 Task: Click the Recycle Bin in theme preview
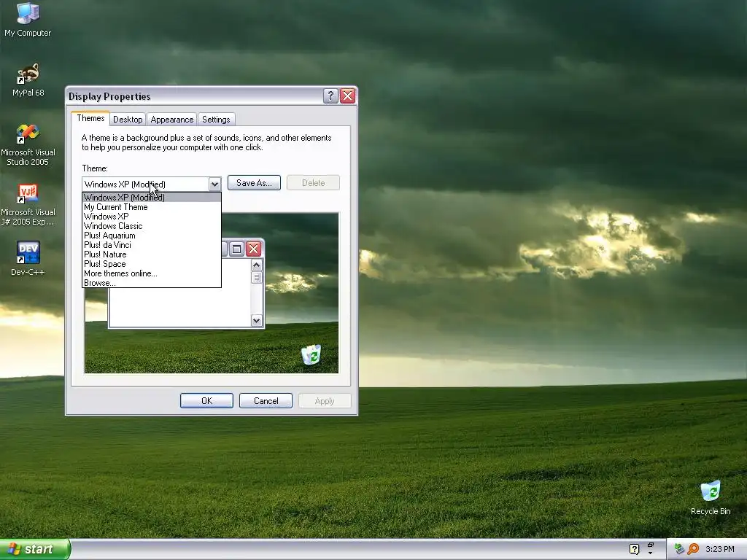[x=311, y=354]
